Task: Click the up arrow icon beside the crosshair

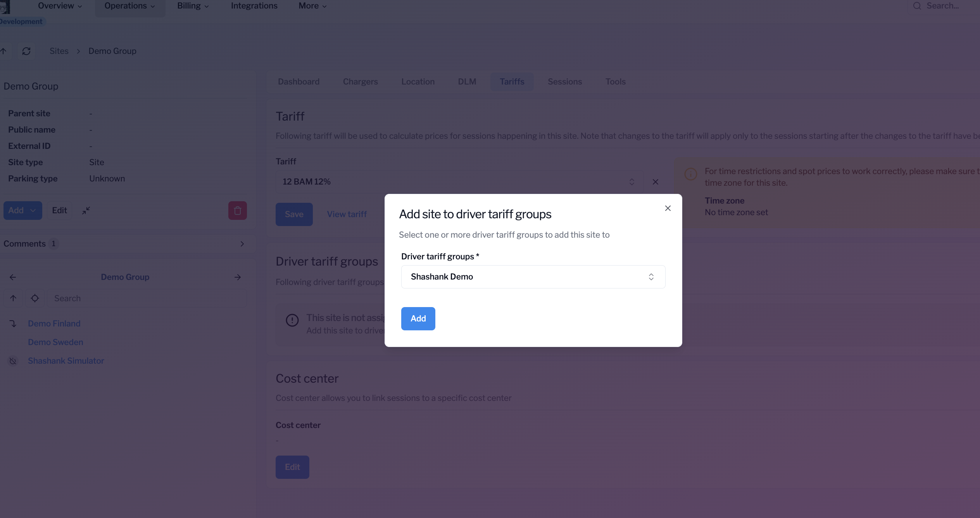Action: (x=13, y=298)
